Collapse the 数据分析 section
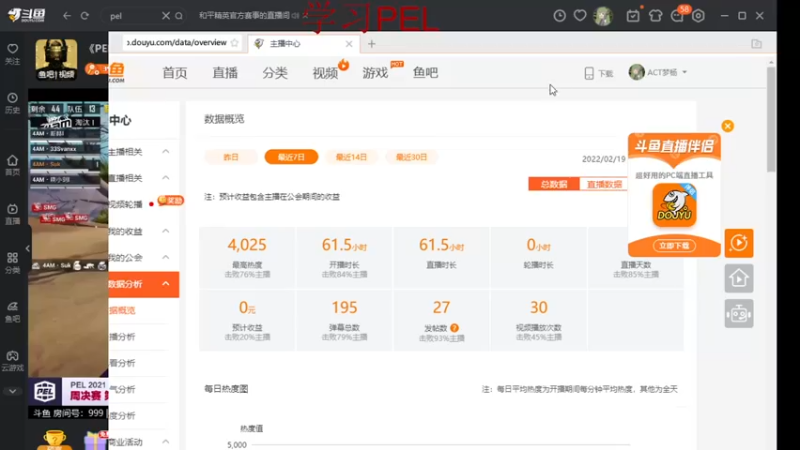800x450 pixels. 166,284
